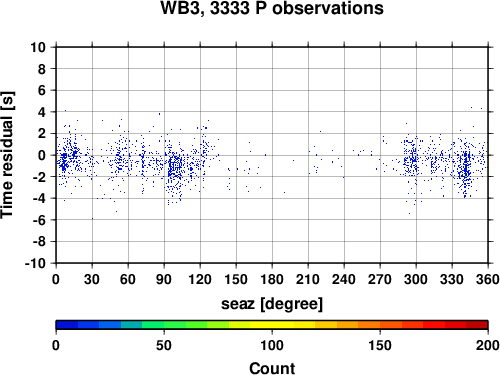The height and width of the screenshot is (375, 500).
Task: Click the plot title 'WB3, 3333 P observations'
Action: (x=272, y=8)
